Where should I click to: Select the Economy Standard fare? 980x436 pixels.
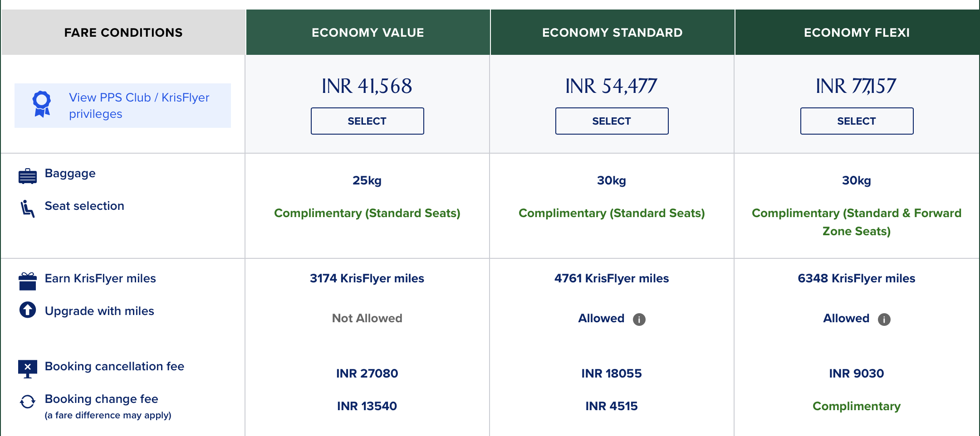coord(612,121)
